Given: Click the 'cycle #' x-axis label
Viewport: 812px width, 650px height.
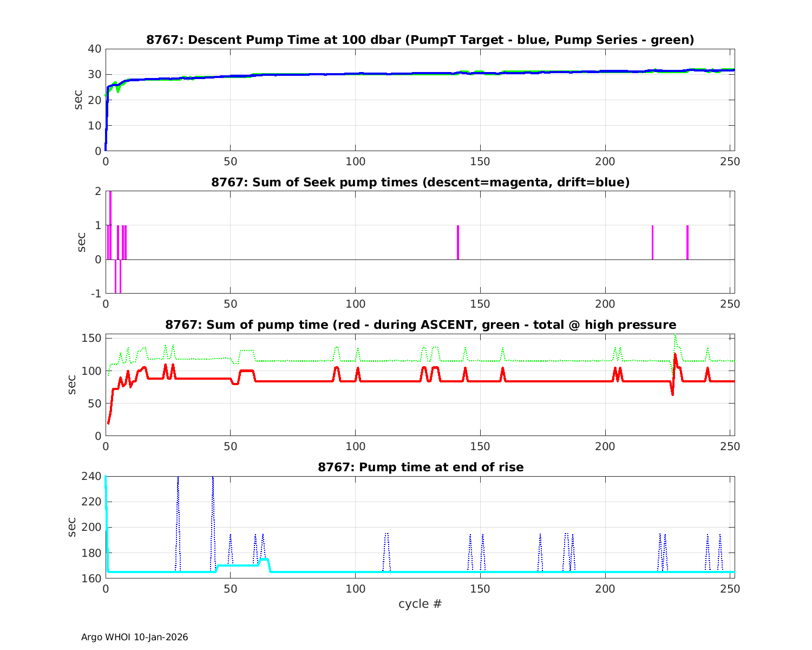Looking at the screenshot, I should [x=420, y=603].
